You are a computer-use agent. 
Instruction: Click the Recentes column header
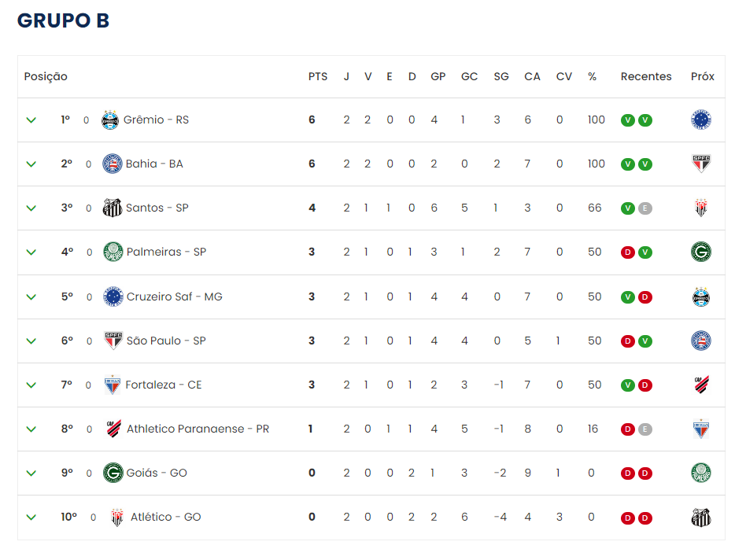coord(646,76)
